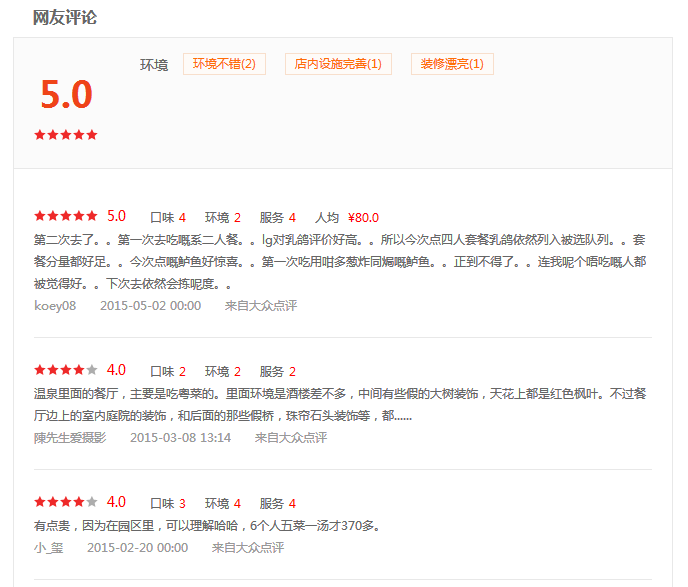The width and height of the screenshot is (688, 587).
Task: Choose the 装修漂亮(1) tag
Action: 452,64
